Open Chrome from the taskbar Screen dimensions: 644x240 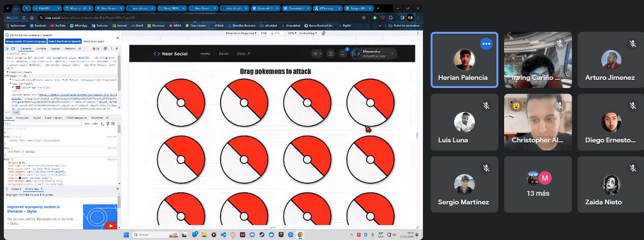click(x=300, y=235)
